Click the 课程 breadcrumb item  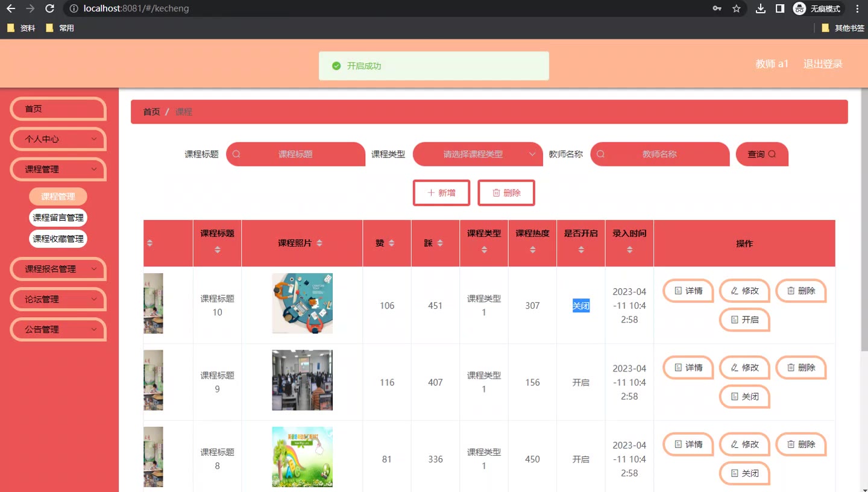click(x=184, y=112)
